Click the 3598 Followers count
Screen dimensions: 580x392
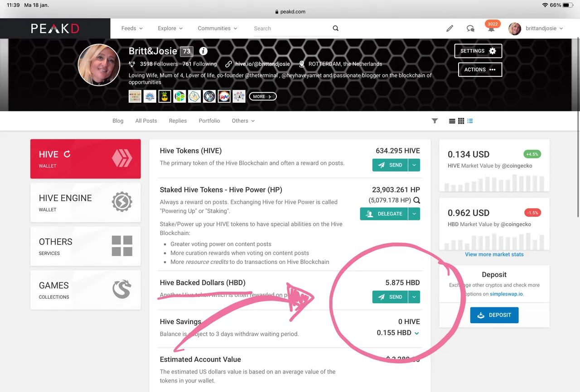[x=159, y=64]
